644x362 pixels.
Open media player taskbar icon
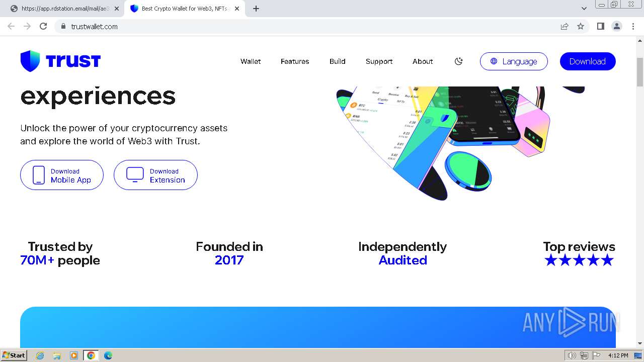pyautogui.click(x=74, y=355)
